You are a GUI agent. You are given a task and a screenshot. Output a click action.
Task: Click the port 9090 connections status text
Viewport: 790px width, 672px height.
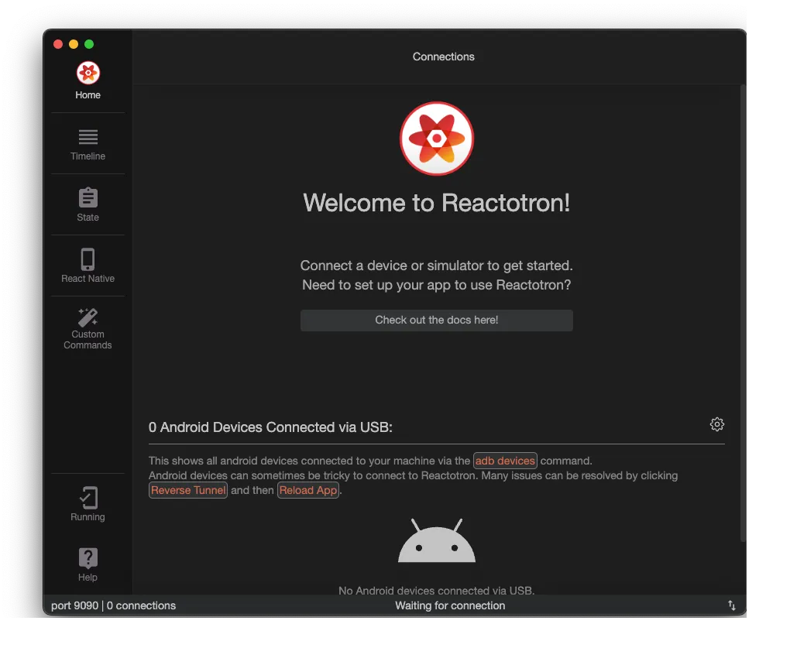coord(113,605)
